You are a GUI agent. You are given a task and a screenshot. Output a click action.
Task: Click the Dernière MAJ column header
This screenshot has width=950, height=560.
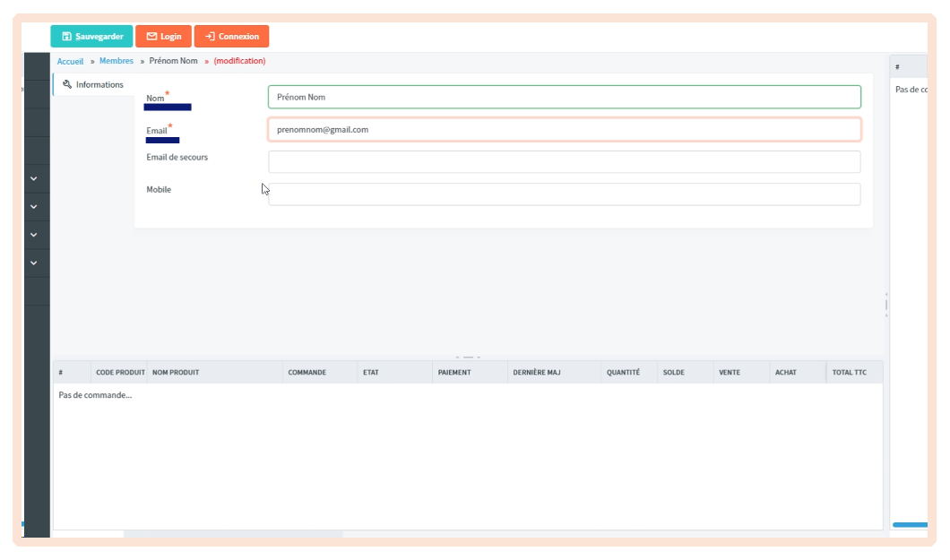tap(536, 373)
